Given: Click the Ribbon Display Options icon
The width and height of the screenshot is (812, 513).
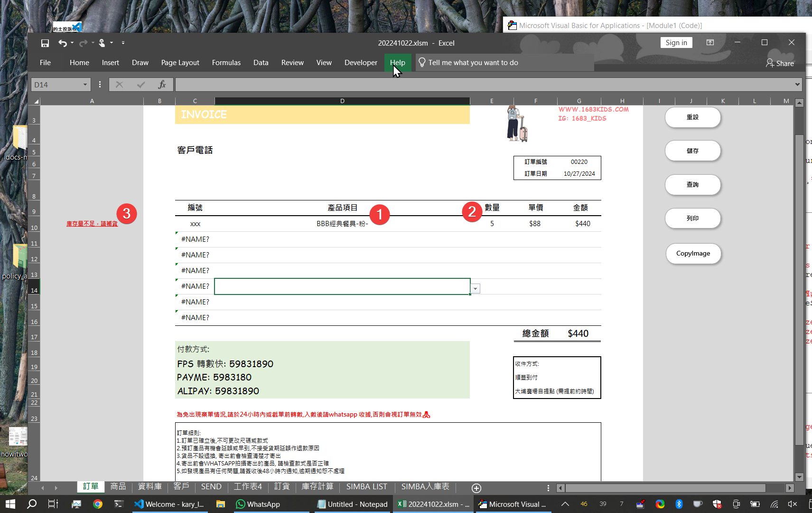Looking at the screenshot, I should coord(710,43).
